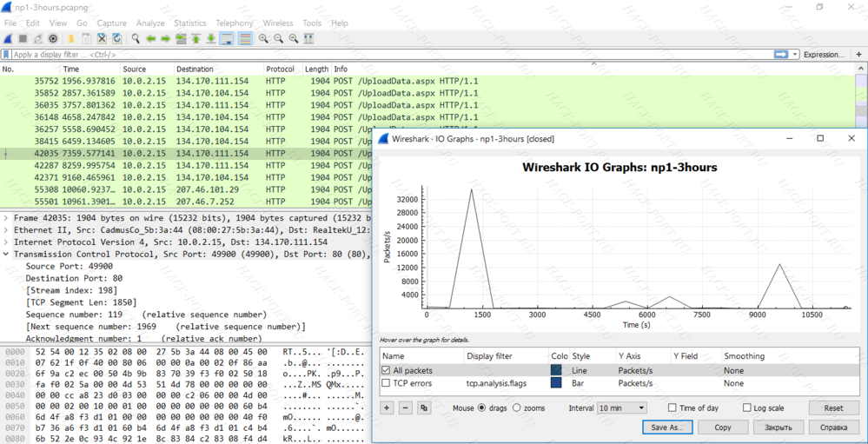Click the Stop capture square icon
Screen dimensions: 868x444
[23, 39]
